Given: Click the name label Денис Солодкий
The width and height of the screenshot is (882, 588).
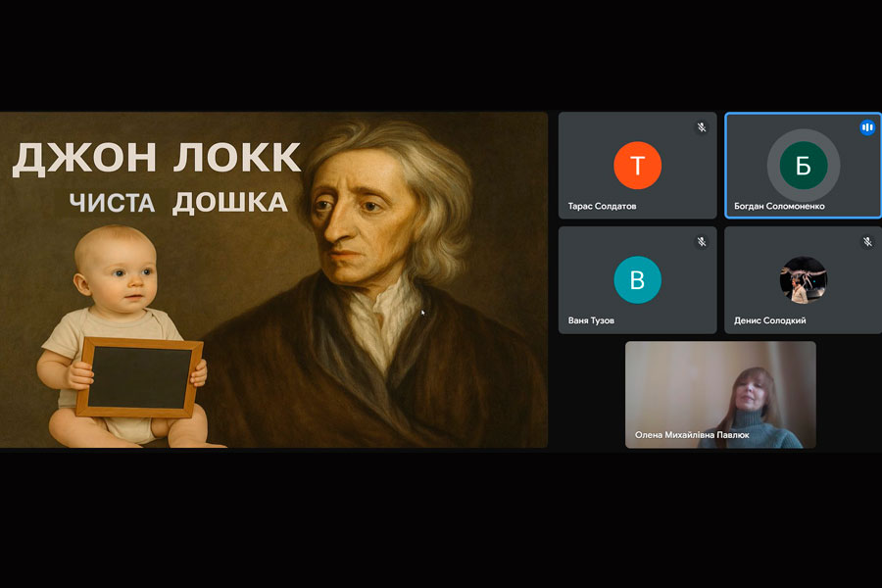Looking at the screenshot, I should point(769,320).
